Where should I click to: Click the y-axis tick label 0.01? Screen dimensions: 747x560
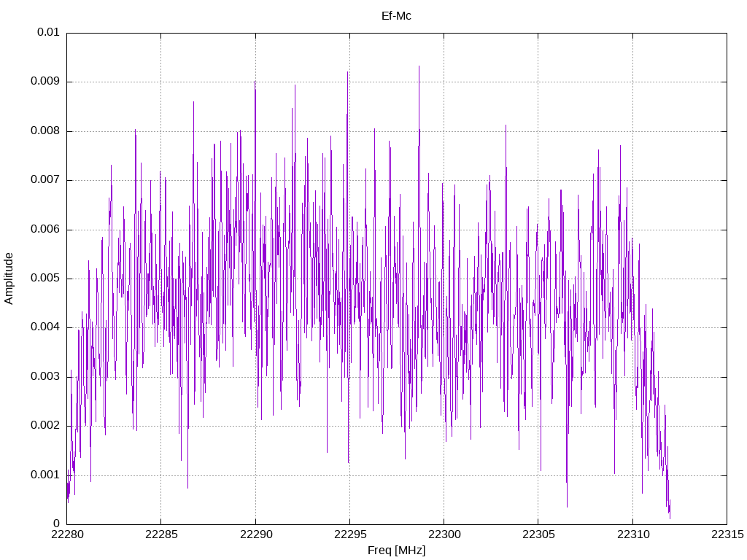pyautogui.click(x=48, y=32)
